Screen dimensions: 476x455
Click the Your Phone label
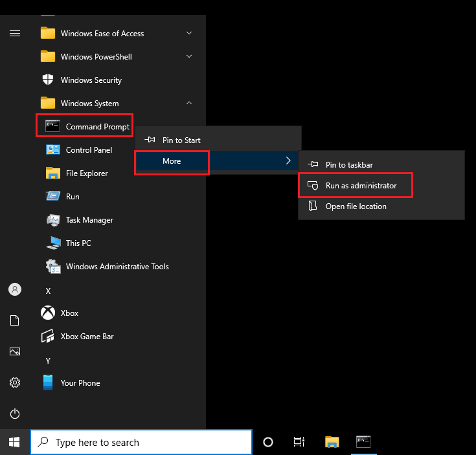pyautogui.click(x=80, y=383)
